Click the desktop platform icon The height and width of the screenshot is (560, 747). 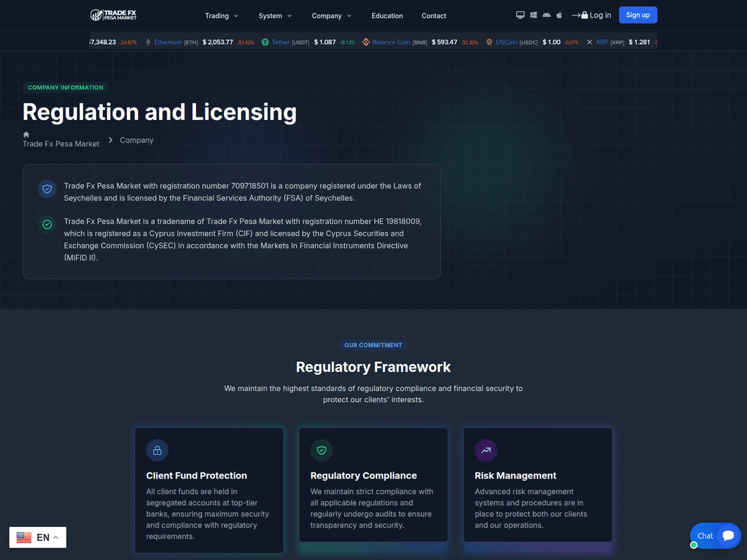(520, 15)
